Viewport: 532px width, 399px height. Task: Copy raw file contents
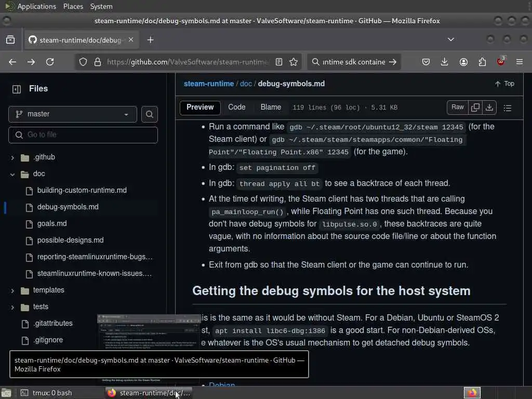coord(475,108)
